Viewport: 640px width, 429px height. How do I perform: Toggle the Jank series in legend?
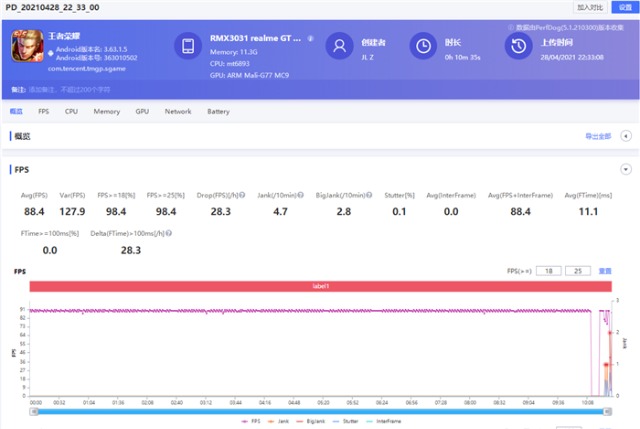[278, 421]
